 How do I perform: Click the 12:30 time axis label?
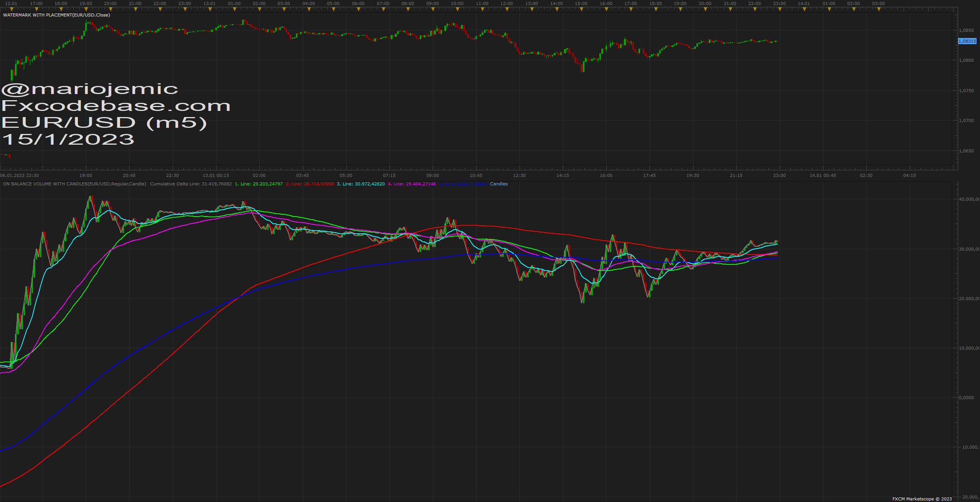519,175
